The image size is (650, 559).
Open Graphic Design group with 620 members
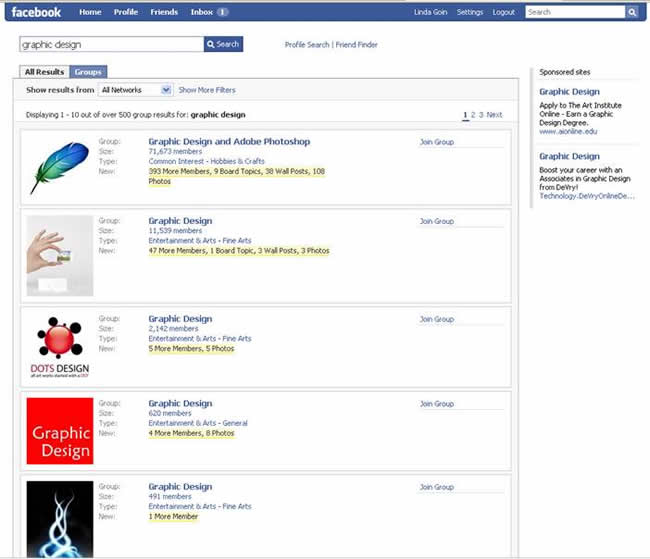point(180,403)
